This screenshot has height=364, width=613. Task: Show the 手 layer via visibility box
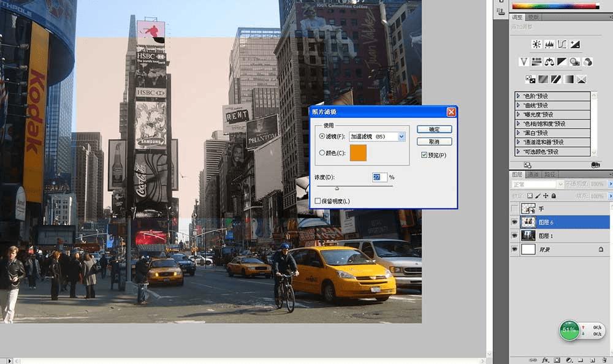(514, 208)
